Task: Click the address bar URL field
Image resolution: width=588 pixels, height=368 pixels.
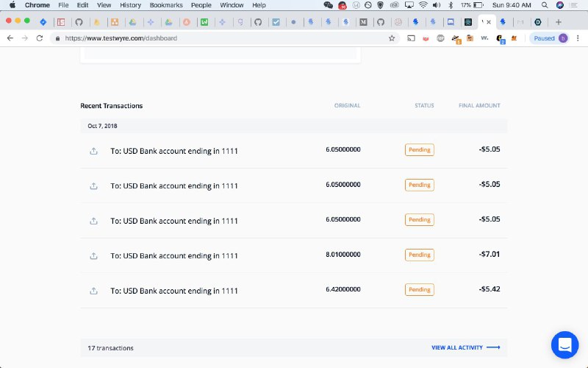Action: coord(225,38)
